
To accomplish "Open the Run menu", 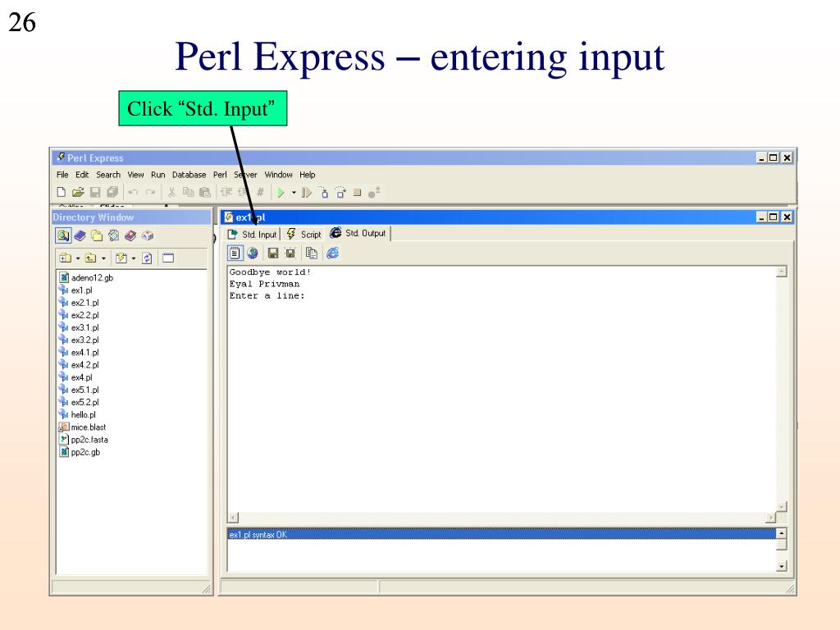I will pyautogui.click(x=158, y=175).
